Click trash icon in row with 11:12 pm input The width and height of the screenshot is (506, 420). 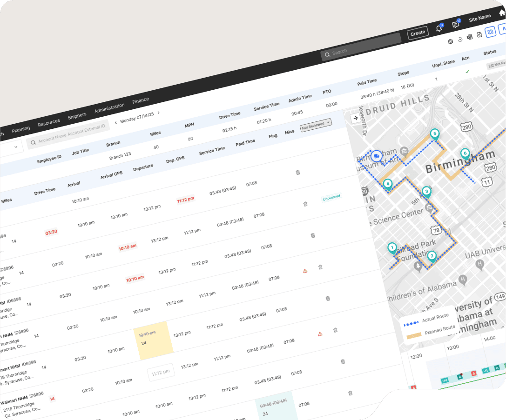(x=335, y=330)
